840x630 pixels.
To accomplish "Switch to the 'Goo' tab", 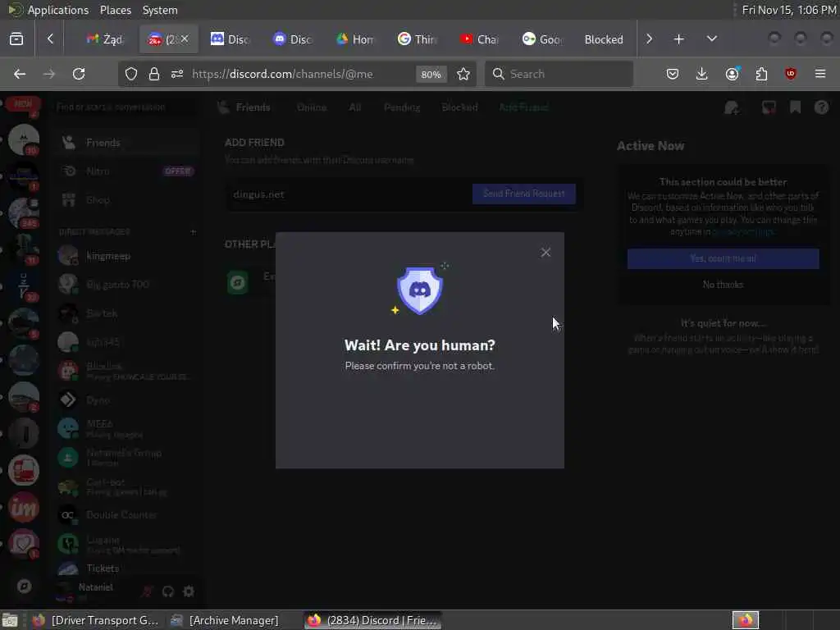I will tap(541, 39).
